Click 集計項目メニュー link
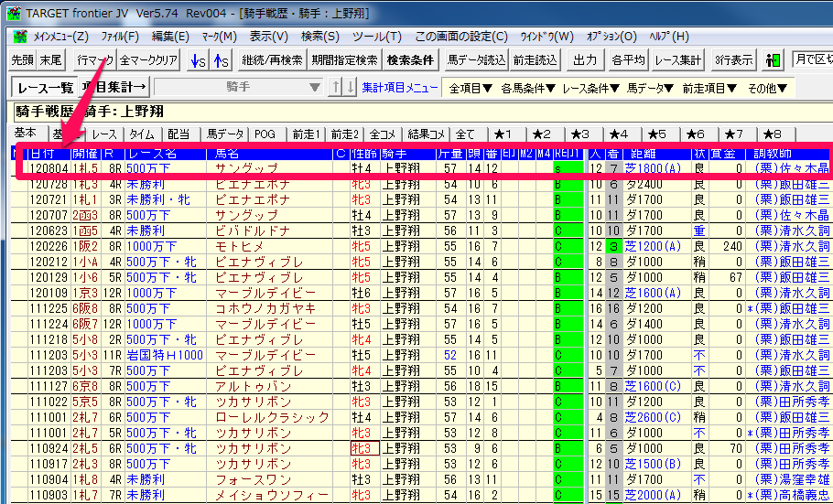The width and height of the screenshot is (833, 504). tap(400, 88)
